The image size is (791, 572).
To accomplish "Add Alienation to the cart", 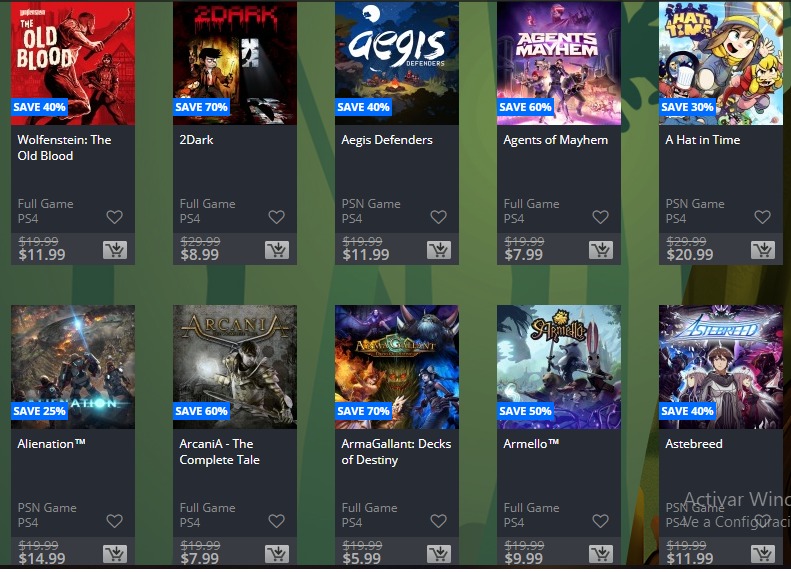I will (115, 554).
